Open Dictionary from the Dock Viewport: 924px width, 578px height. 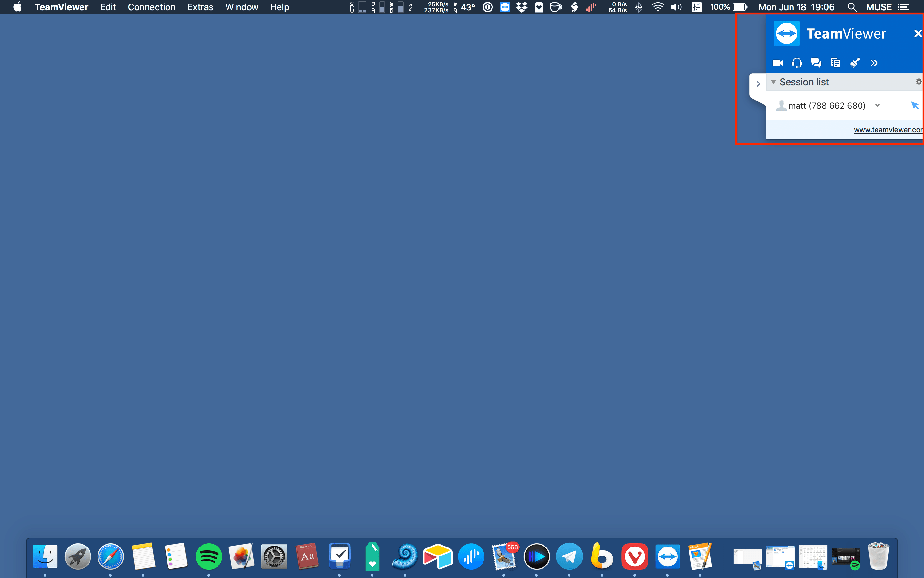pos(307,556)
